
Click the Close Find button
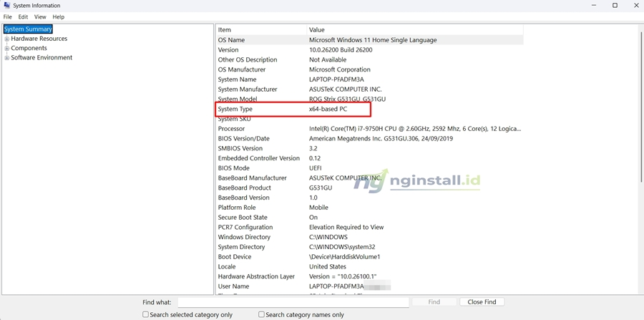click(x=482, y=302)
